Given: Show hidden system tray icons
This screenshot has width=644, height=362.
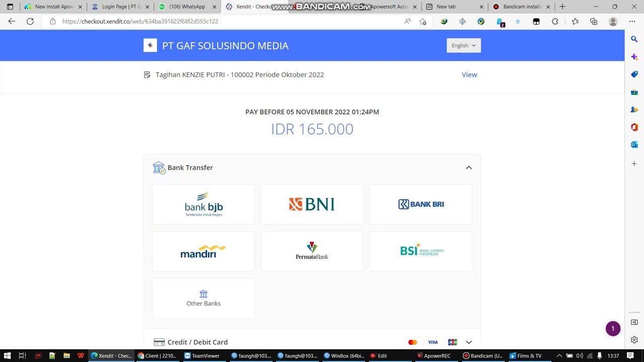Looking at the screenshot, I should click(559, 355).
